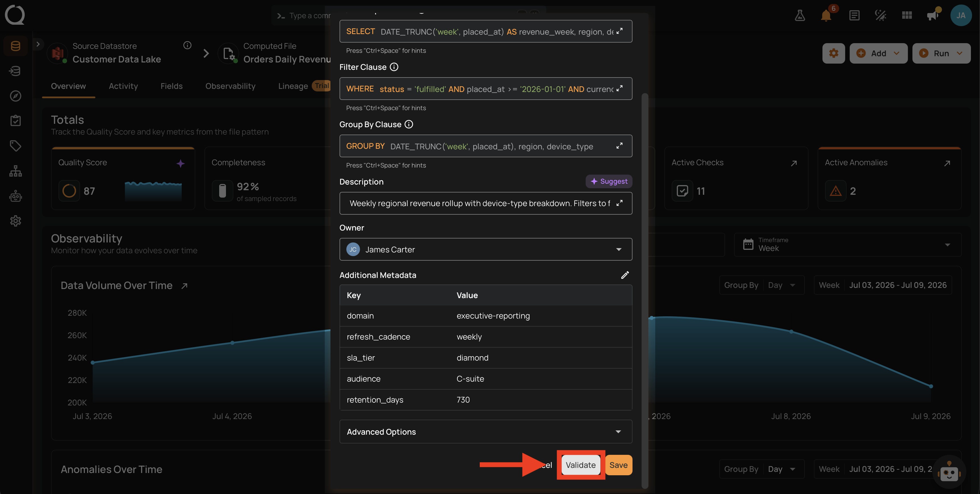Open the Add button dropdown
980x494 pixels.
click(878, 53)
